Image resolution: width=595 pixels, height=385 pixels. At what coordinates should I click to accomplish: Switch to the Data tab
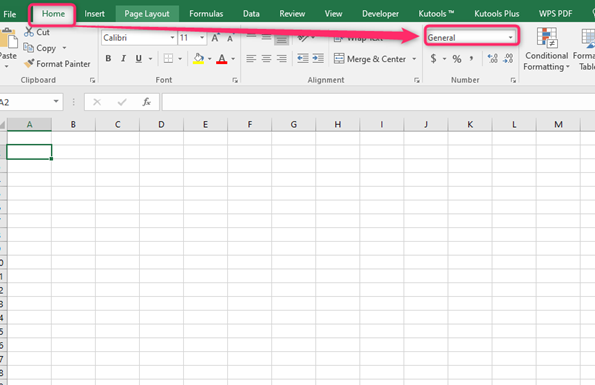tap(251, 14)
